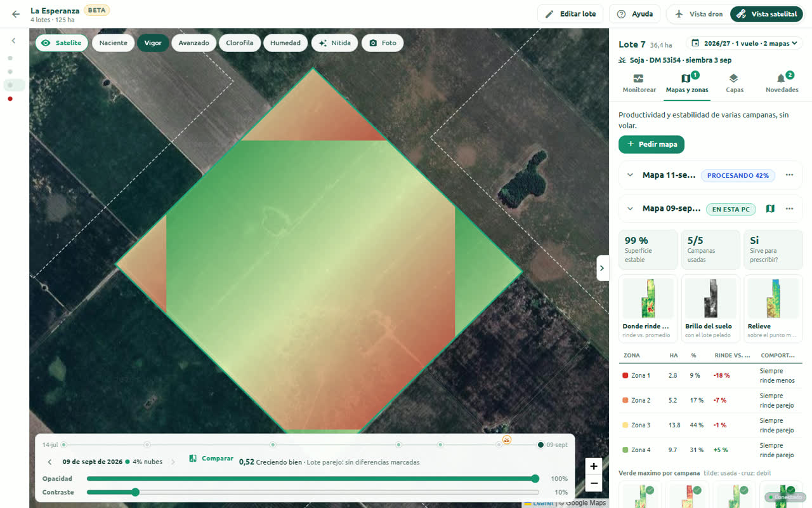Click the Capas layers stack icon
The width and height of the screenshot is (812, 508).
[733, 79]
